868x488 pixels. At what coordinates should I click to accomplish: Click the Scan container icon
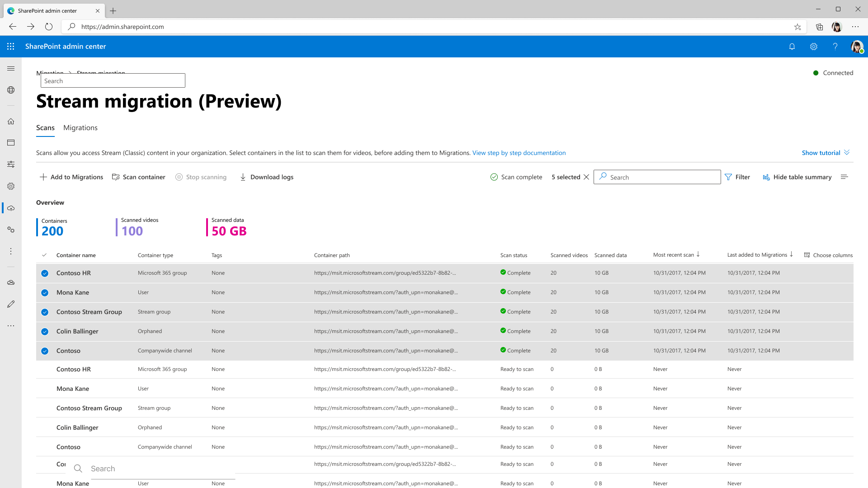[x=116, y=177]
